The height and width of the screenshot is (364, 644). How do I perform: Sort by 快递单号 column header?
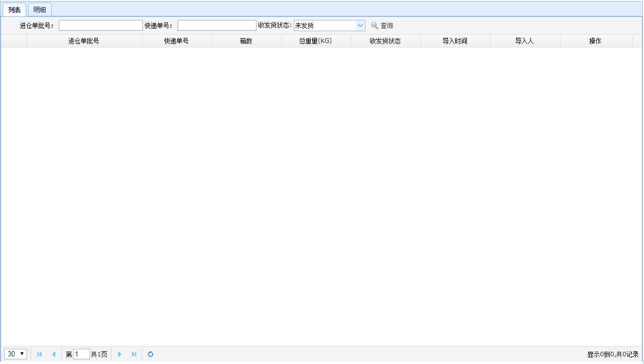177,41
